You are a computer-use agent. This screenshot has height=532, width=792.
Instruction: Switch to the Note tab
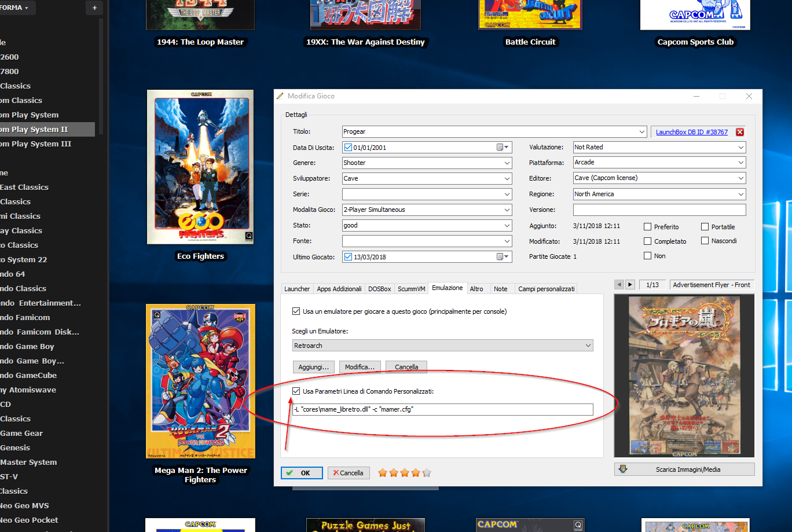click(x=501, y=289)
